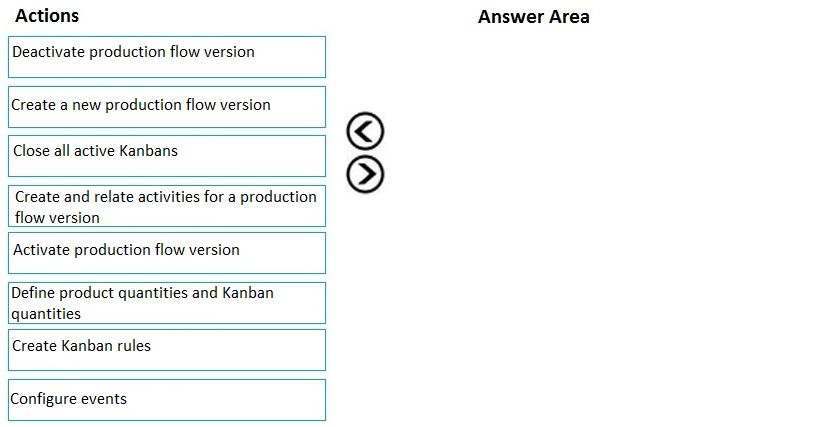Pick 'Create and relate activities' action box
The width and height of the screenshot is (825, 427).
tap(167, 206)
